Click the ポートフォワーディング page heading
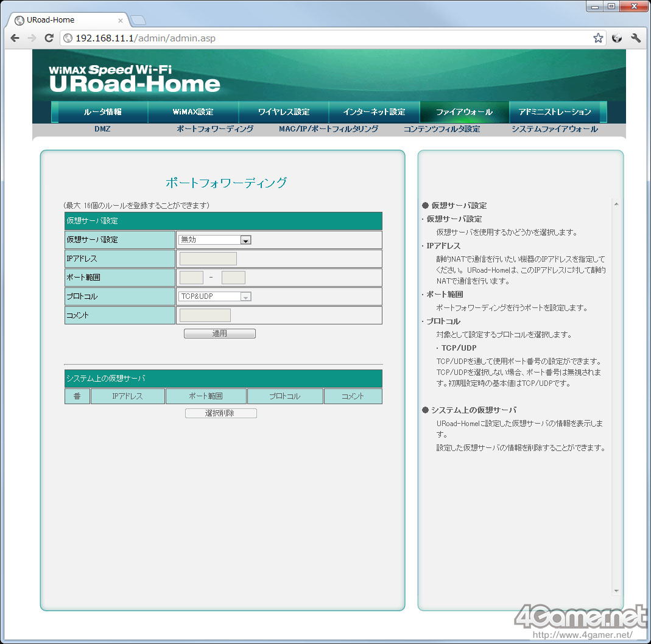 point(227,183)
